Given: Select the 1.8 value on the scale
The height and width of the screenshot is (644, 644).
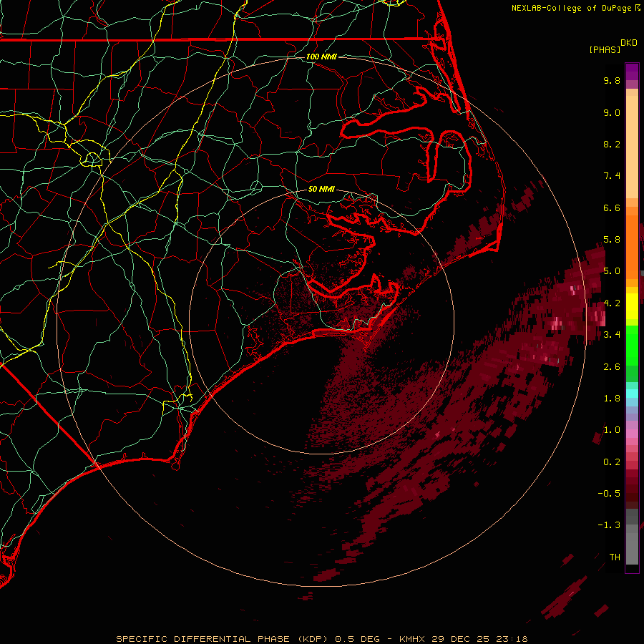Looking at the screenshot, I should point(612,399).
